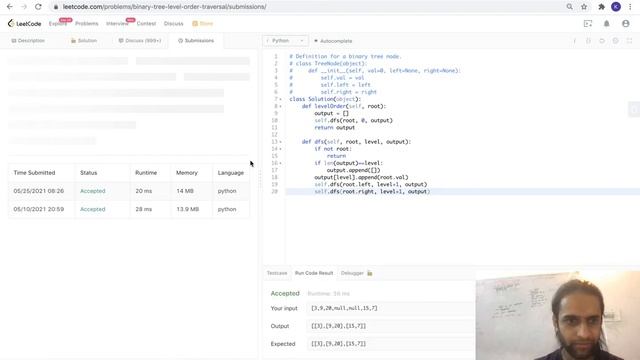Click the panel divider drag handle
This screenshot has width=640, height=360.
click(x=260, y=179)
